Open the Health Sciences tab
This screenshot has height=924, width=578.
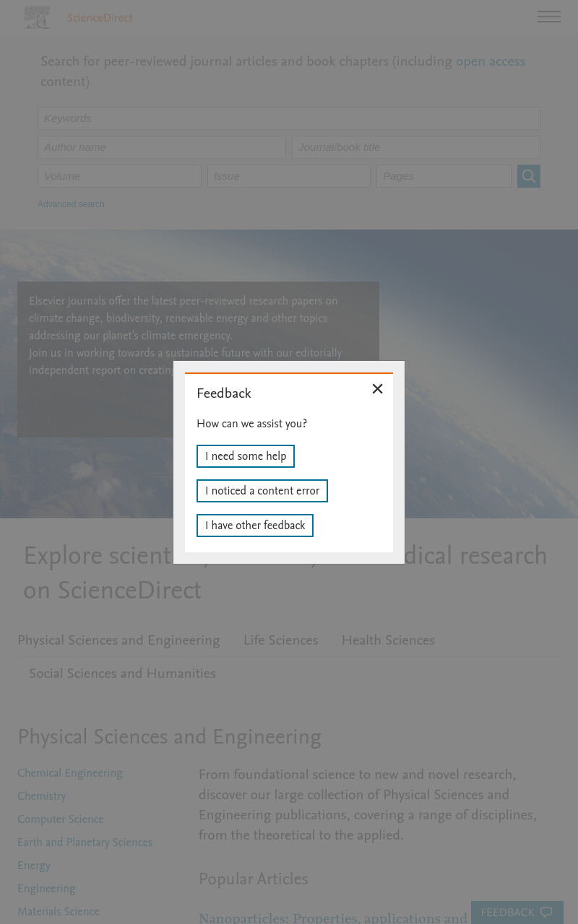388,640
